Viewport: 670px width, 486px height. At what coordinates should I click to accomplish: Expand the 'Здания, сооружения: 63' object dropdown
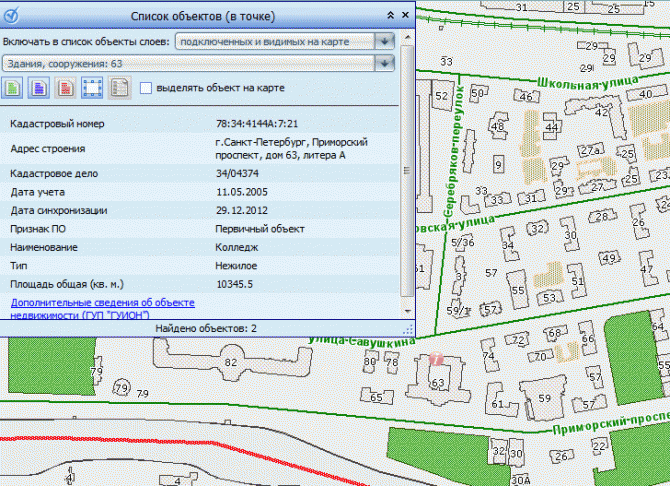pyautogui.click(x=385, y=64)
